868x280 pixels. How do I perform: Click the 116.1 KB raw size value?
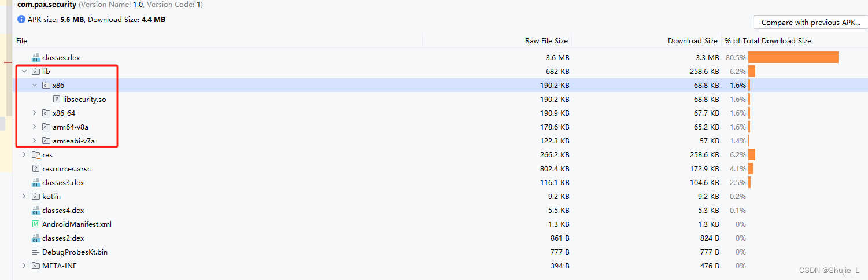tap(555, 183)
